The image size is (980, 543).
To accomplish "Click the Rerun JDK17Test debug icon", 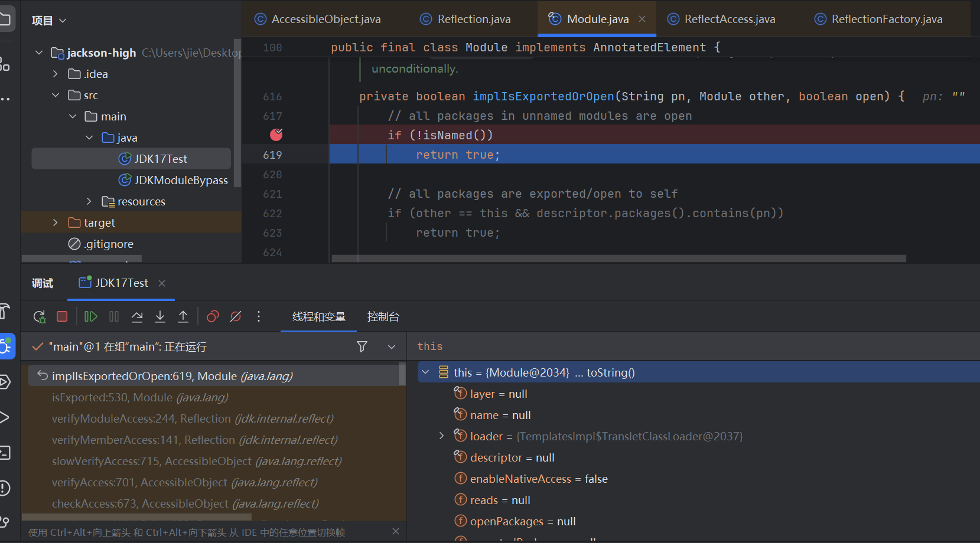I will click(x=40, y=317).
